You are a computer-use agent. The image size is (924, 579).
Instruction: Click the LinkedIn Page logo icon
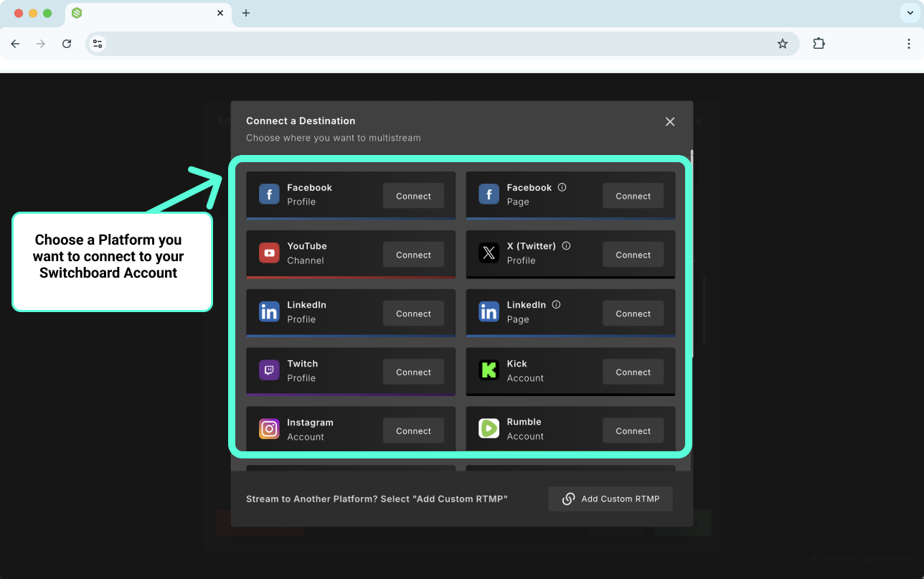489,312
